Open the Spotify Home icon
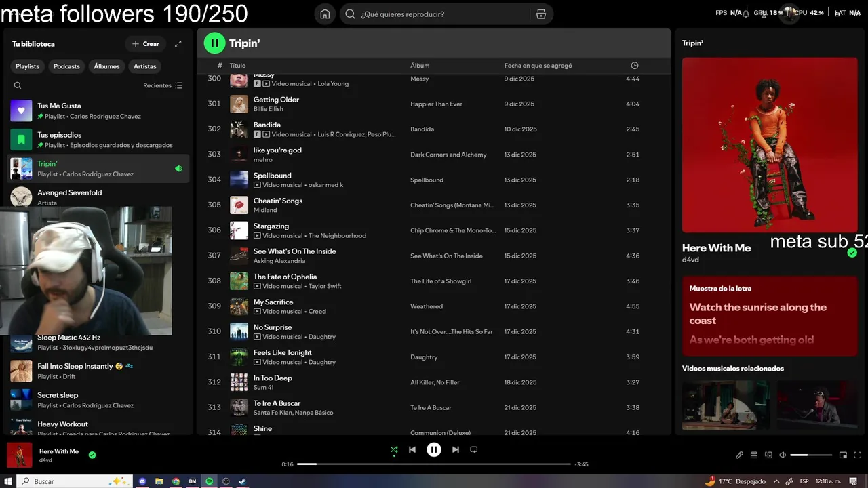The height and width of the screenshot is (488, 868). [x=325, y=14]
